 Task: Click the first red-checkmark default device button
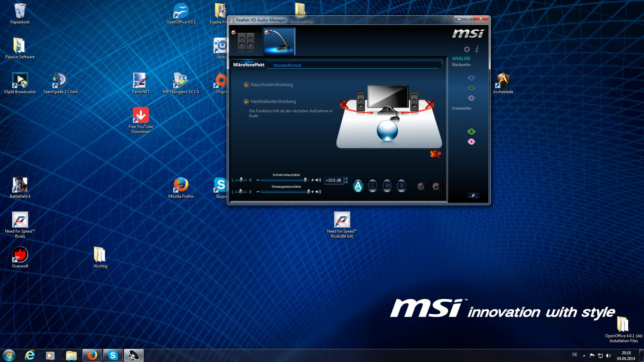click(x=421, y=186)
